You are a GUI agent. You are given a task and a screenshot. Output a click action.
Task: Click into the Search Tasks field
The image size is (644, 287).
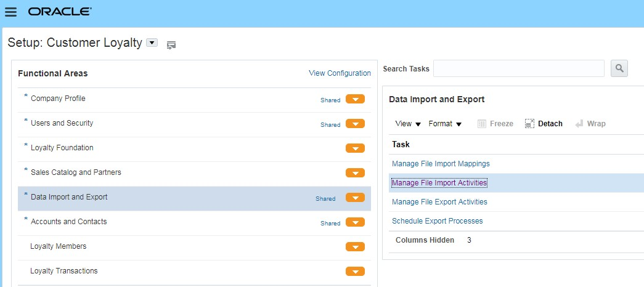[518, 68]
